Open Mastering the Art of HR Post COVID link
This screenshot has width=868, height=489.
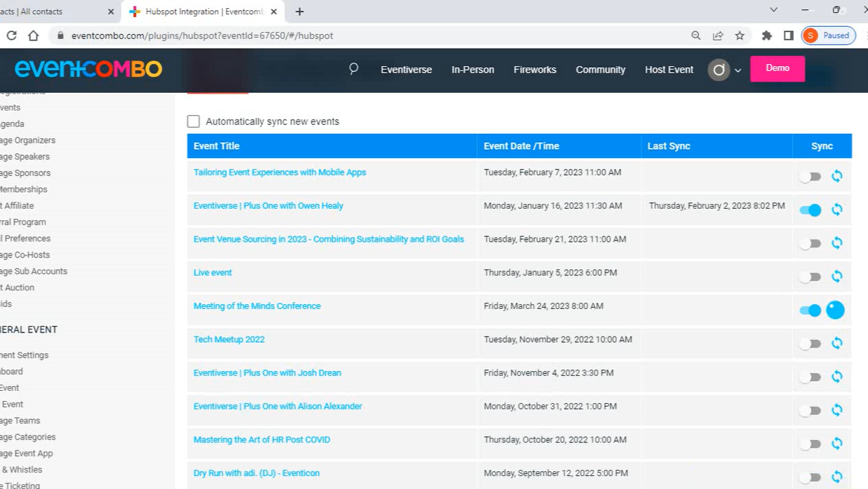[261, 440]
